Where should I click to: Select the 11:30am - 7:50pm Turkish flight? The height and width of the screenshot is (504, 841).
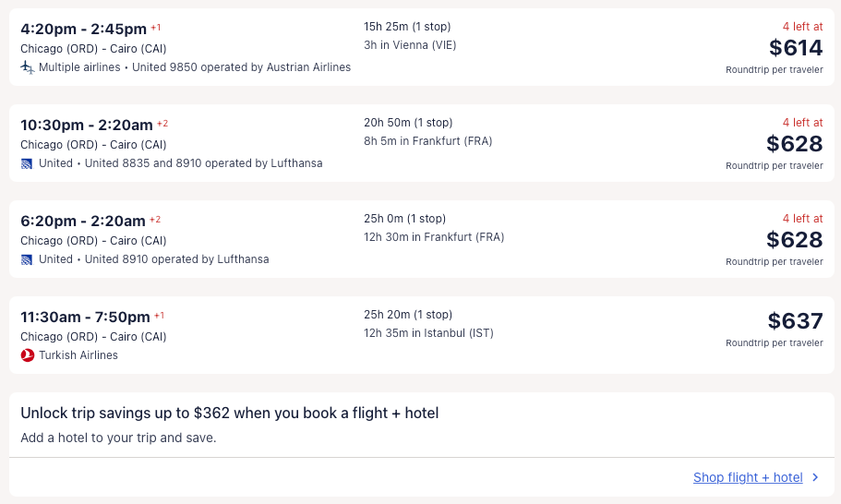pyautogui.click(x=85, y=317)
